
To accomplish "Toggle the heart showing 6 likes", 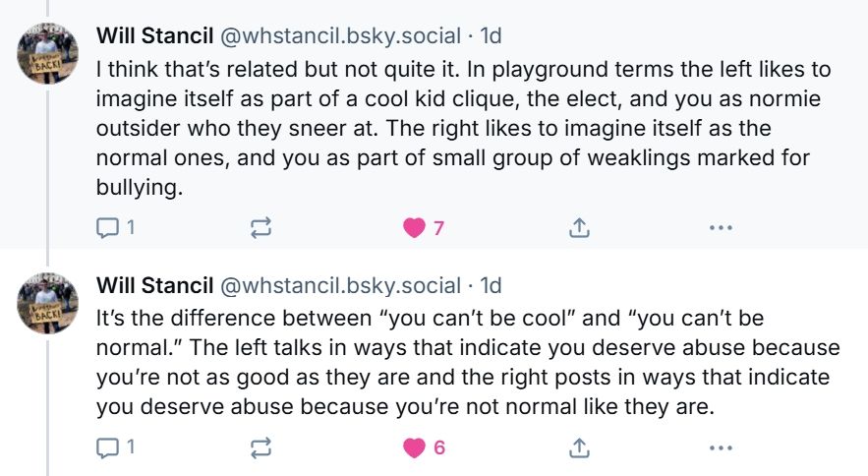I will (x=414, y=447).
